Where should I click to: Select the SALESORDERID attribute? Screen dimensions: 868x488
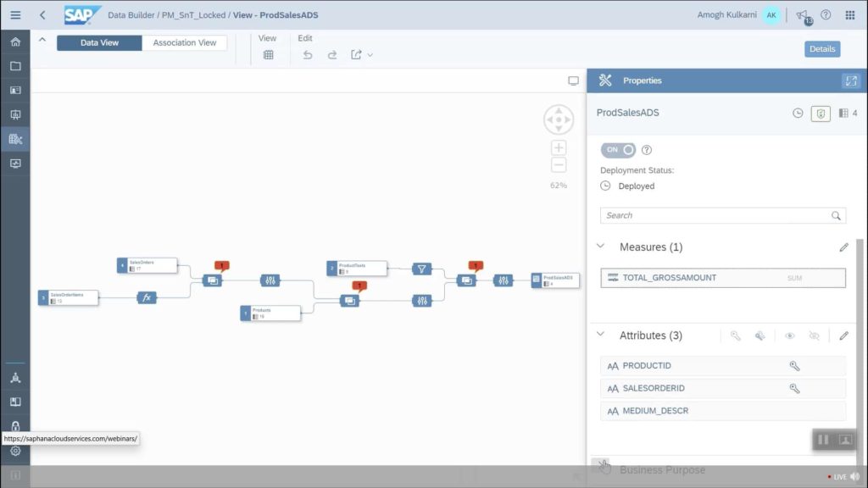pos(723,388)
